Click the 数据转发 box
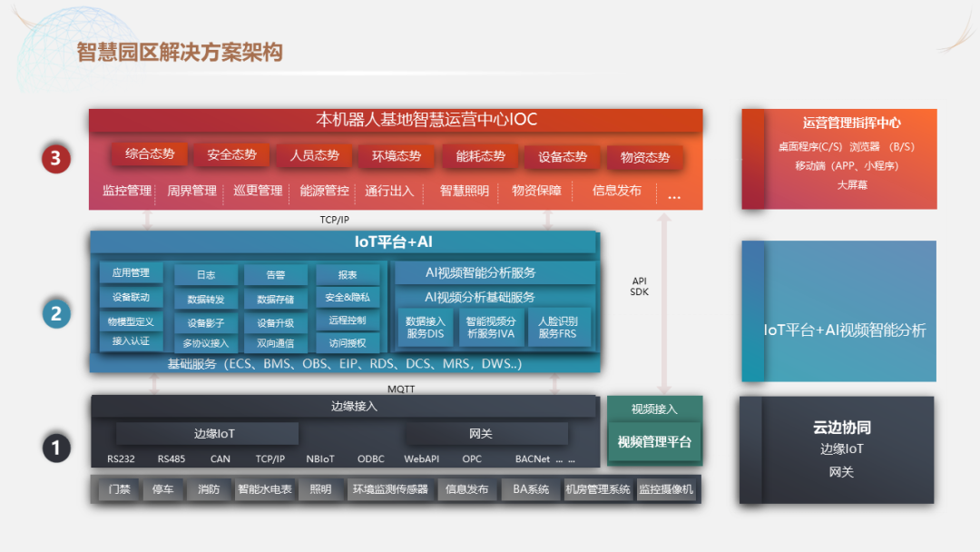This screenshot has width=980, height=552. pyautogui.click(x=206, y=300)
